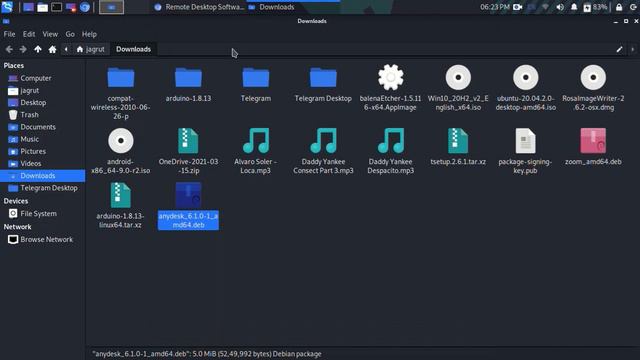Launch the file manager from top panel
The width and height of the screenshot is (640, 360).
(42, 7)
